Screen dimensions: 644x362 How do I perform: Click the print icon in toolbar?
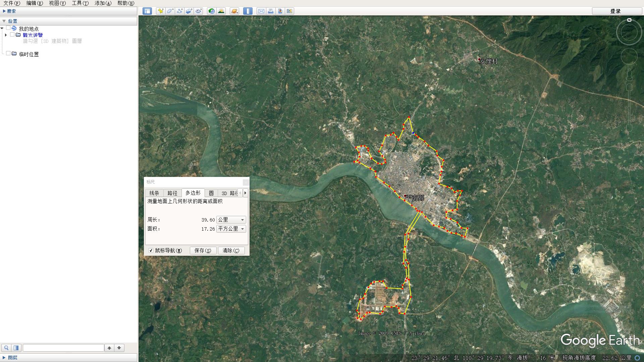pos(270,11)
